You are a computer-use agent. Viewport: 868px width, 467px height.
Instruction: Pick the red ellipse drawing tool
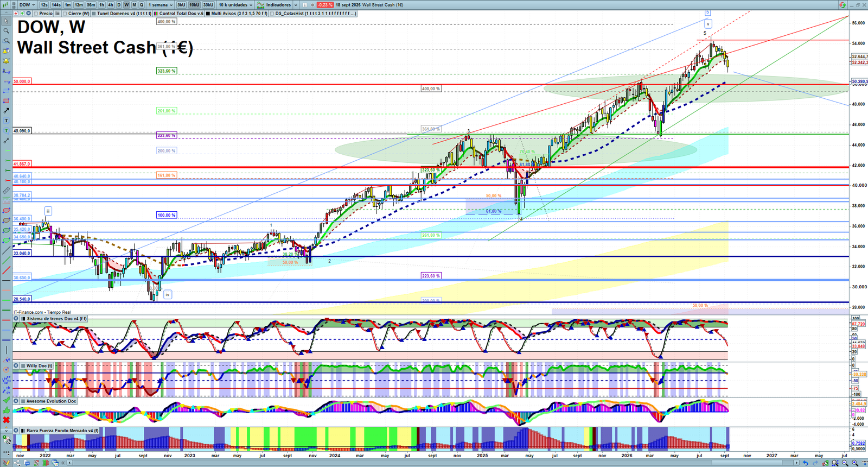point(6,210)
